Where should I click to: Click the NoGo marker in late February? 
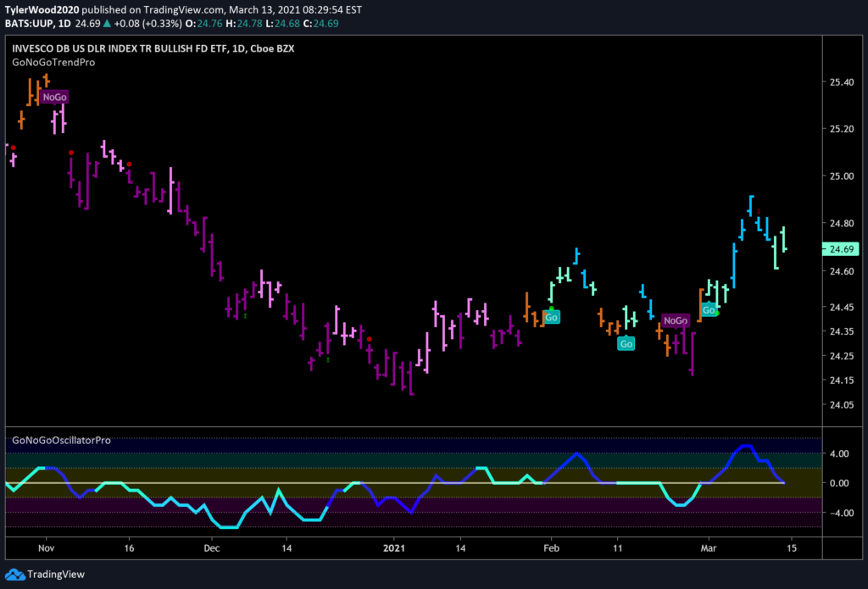pyautogui.click(x=675, y=320)
